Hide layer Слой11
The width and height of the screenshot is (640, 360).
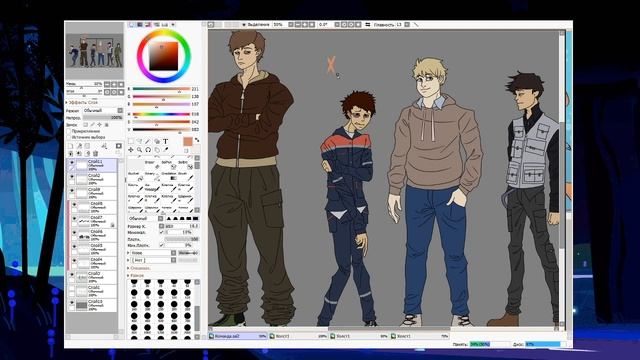(x=72, y=162)
